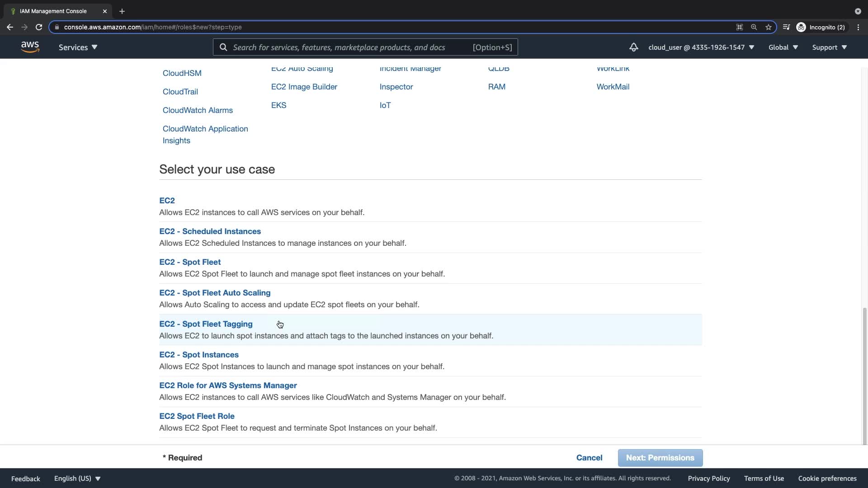Screen dimensions: 868x488
Task: Click the browser back arrow
Action: pyautogui.click(x=10, y=27)
